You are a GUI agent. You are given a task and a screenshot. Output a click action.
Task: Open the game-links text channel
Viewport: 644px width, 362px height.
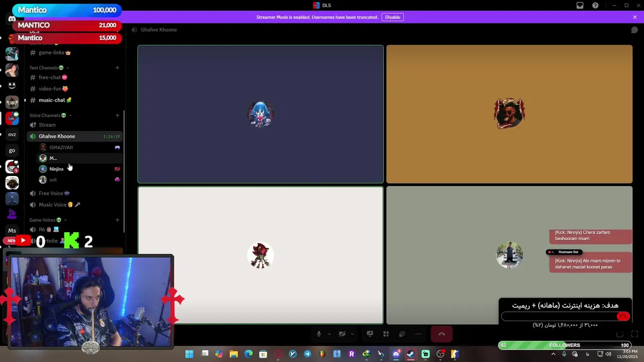pos(74,53)
